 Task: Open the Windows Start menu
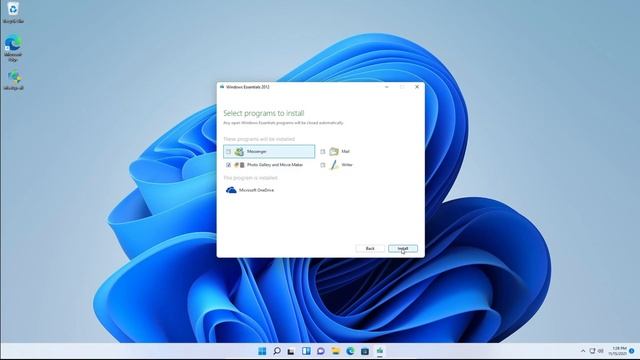[x=262, y=351]
